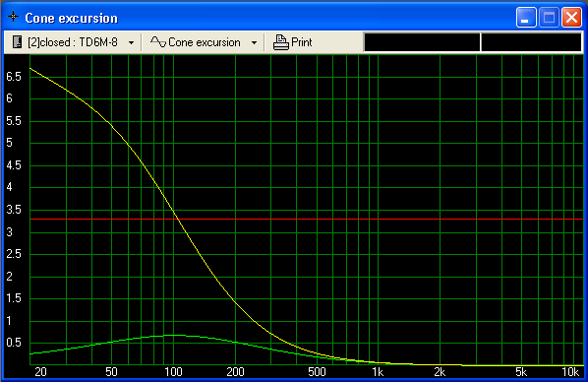Click the Print button label
This screenshot has width=588, height=382.
tap(302, 42)
